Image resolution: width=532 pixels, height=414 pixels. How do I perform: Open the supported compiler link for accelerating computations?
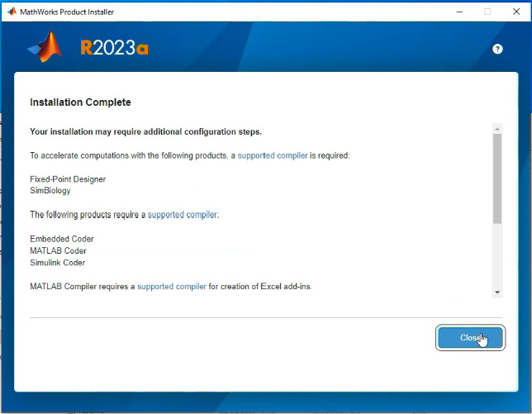click(273, 155)
